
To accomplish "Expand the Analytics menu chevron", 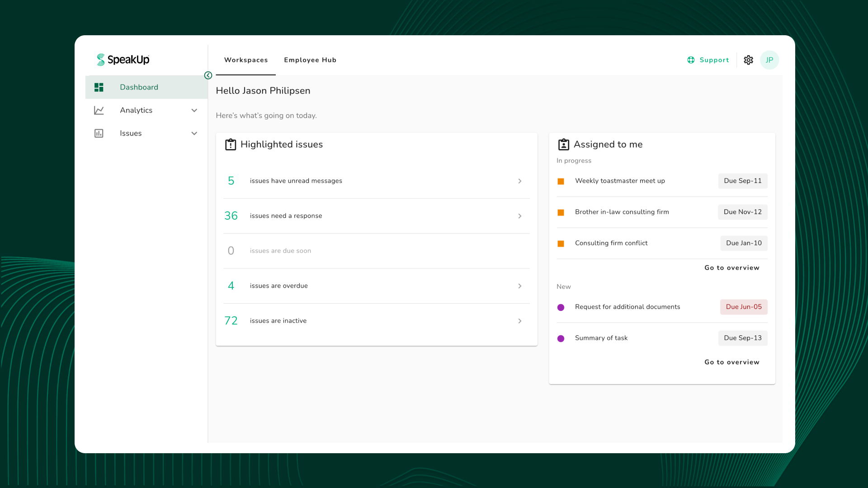I will point(194,110).
